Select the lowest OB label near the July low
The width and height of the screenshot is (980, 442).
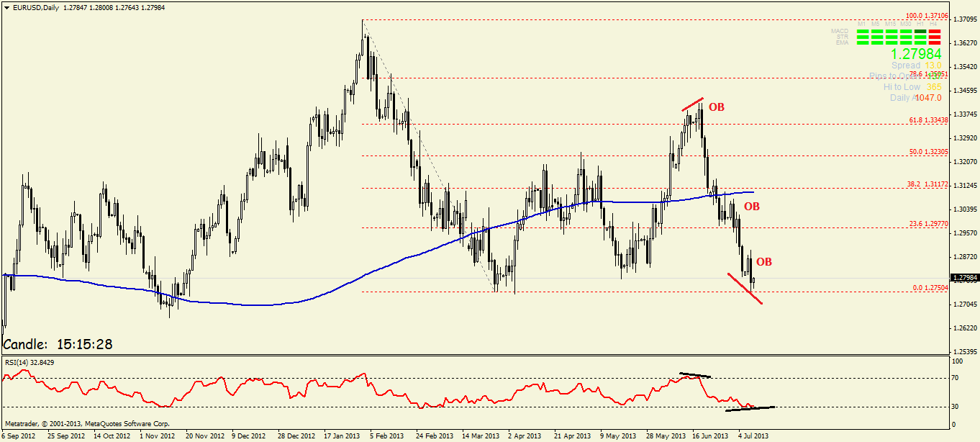click(x=764, y=262)
